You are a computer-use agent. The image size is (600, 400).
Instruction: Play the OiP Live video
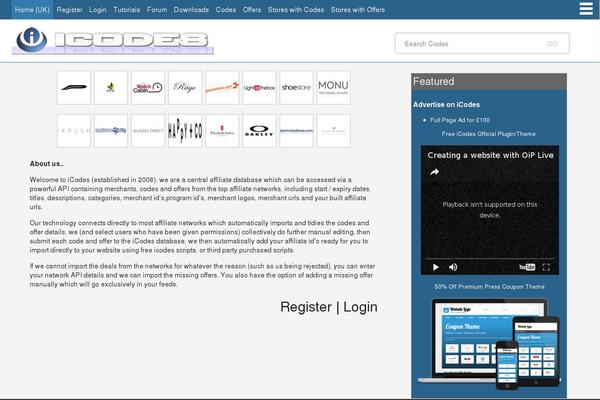[435, 267]
